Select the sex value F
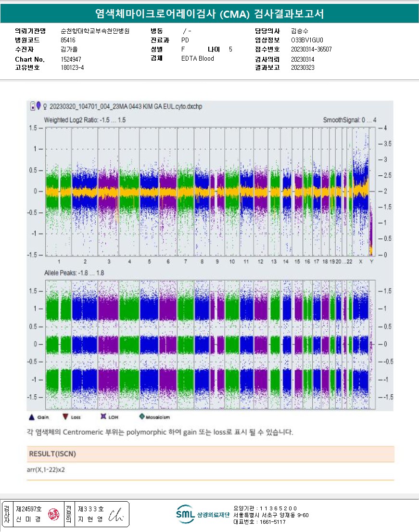The height and width of the screenshot is (532, 419). click(x=183, y=49)
